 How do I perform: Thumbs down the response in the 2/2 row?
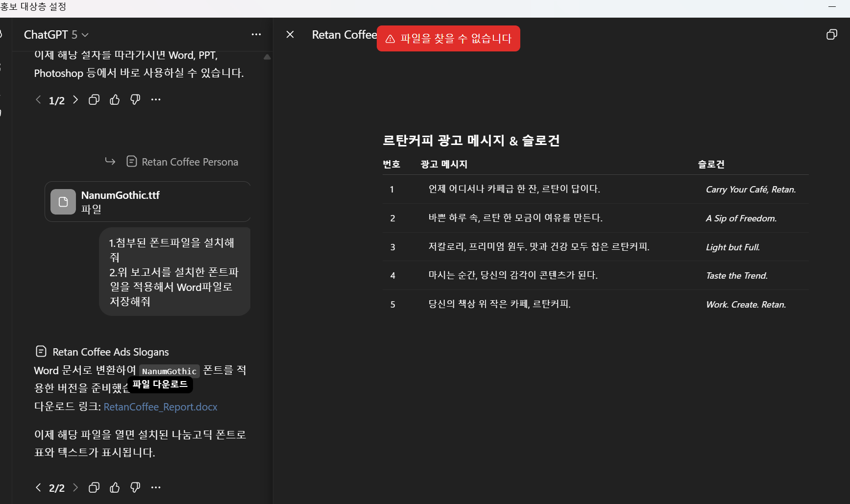pos(135,487)
